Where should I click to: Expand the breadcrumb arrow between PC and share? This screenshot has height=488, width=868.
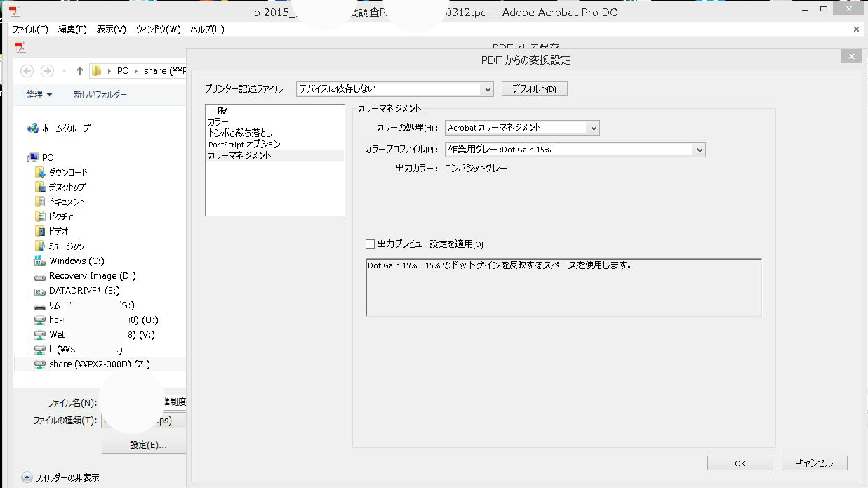(x=136, y=71)
